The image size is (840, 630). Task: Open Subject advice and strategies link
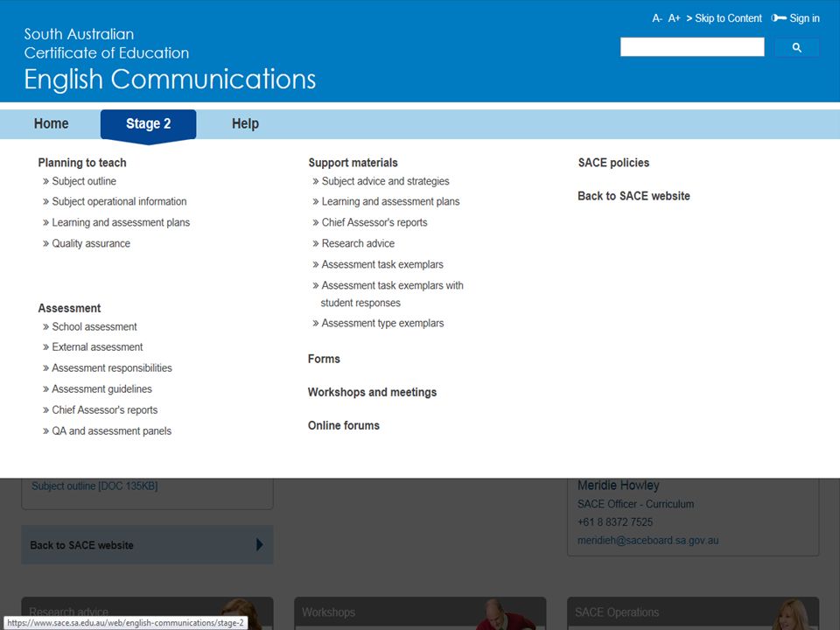pyautogui.click(x=385, y=181)
